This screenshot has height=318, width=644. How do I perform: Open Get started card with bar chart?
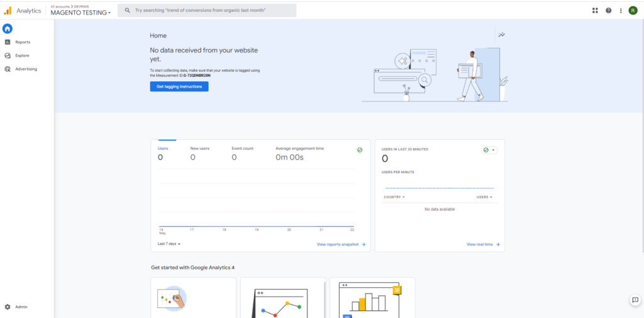(x=372, y=298)
